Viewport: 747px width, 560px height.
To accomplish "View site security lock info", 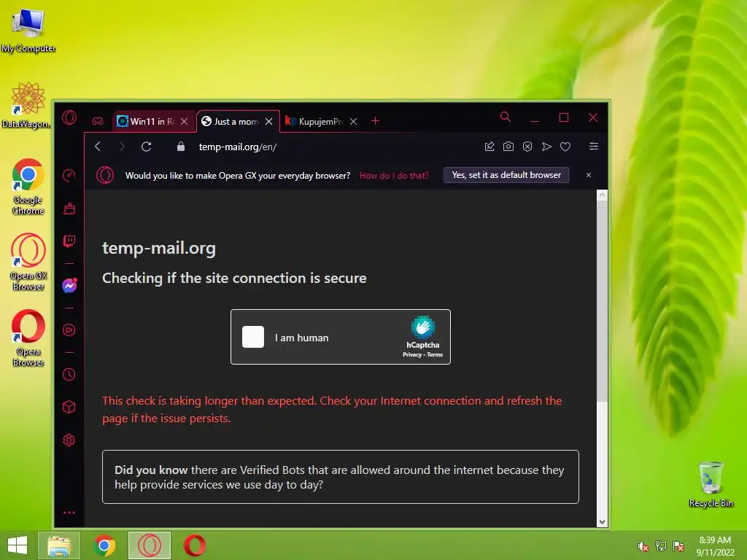I will (181, 146).
